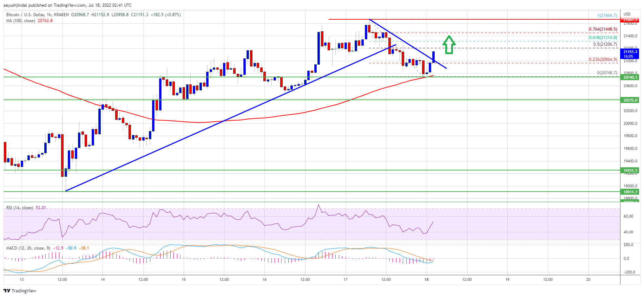The image size is (644, 297).
Task: Click the MACD axis level 200.0
Action: 628,245
